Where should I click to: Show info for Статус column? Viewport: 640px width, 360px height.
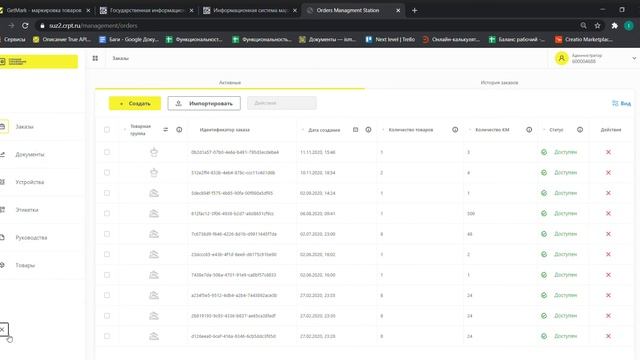pos(580,130)
